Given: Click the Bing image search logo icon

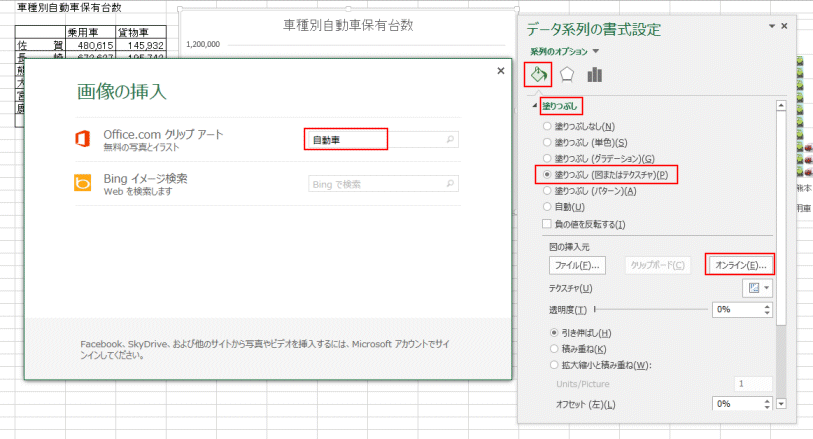Looking at the screenshot, I should point(85,184).
